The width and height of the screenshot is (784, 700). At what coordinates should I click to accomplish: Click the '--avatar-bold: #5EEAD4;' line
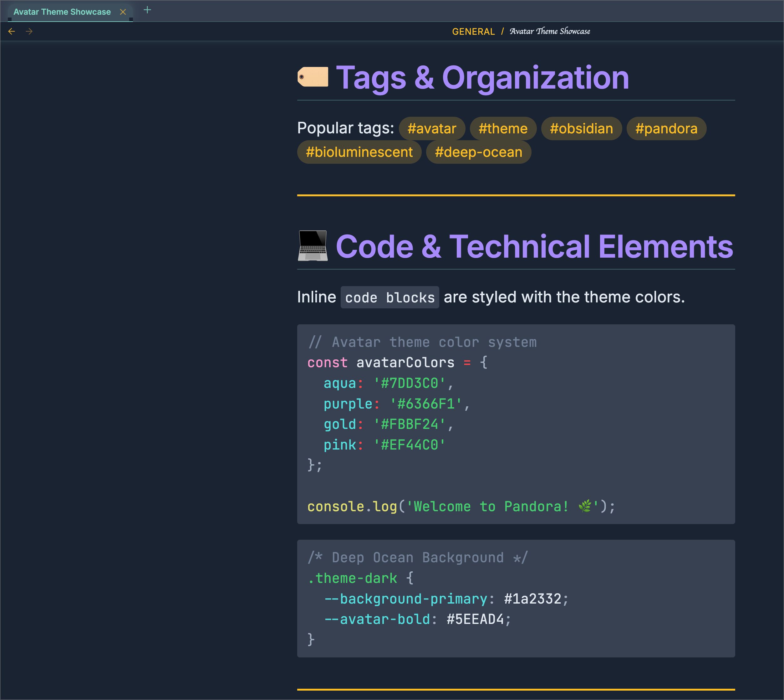(417, 619)
